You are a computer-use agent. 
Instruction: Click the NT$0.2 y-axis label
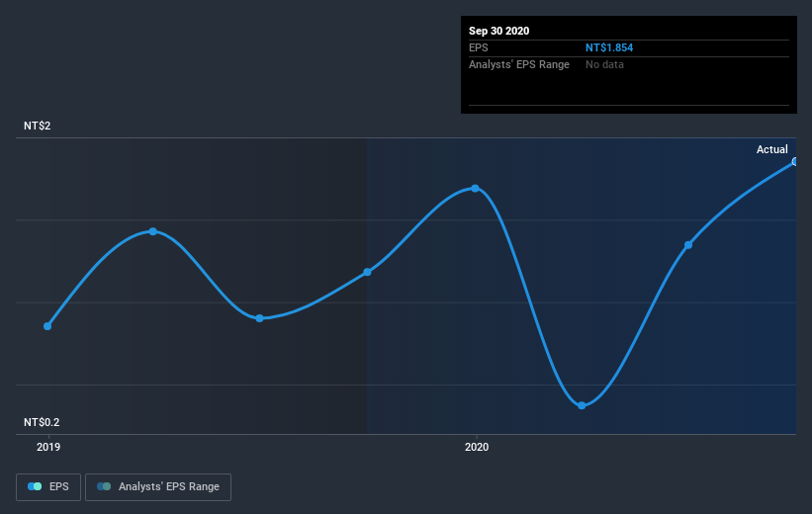[x=42, y=422]
